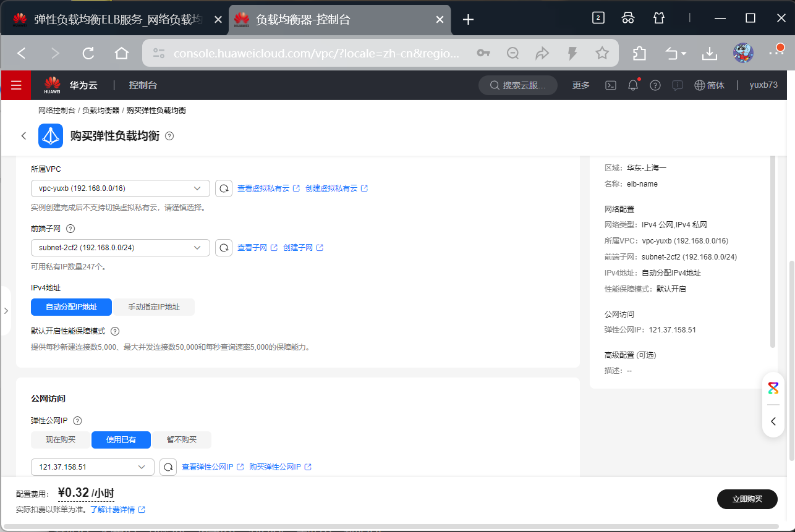Switch to 弹性负载均衡ELB服务 browser tab

tap(114, 20)
